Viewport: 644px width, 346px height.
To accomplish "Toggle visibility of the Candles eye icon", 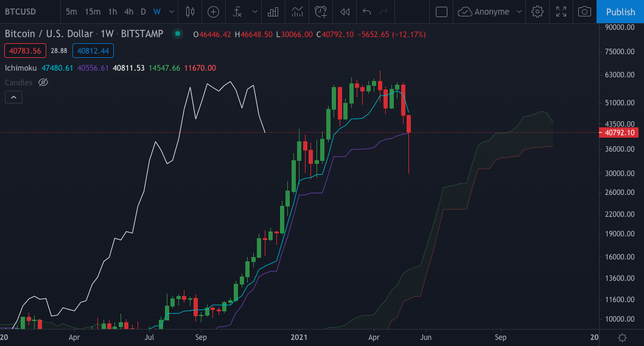I will pyautogui.click(x=43, y=83).
